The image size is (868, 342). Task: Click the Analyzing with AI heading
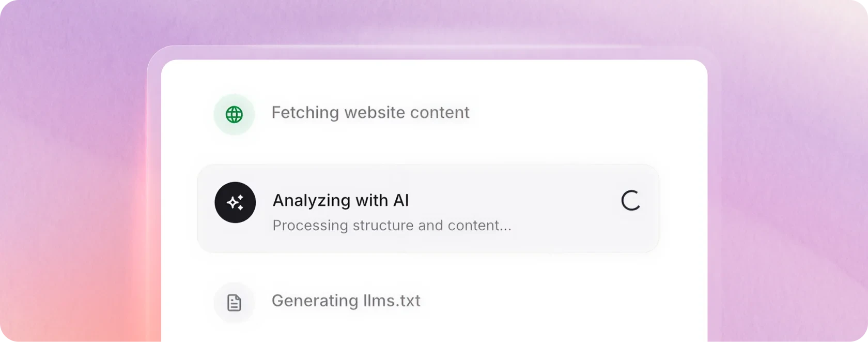coord(341,200)
